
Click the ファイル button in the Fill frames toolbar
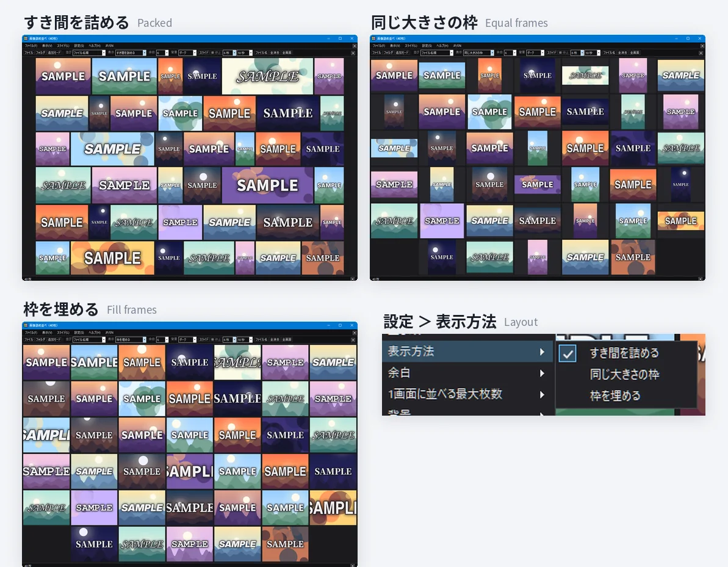click(29, 340)
